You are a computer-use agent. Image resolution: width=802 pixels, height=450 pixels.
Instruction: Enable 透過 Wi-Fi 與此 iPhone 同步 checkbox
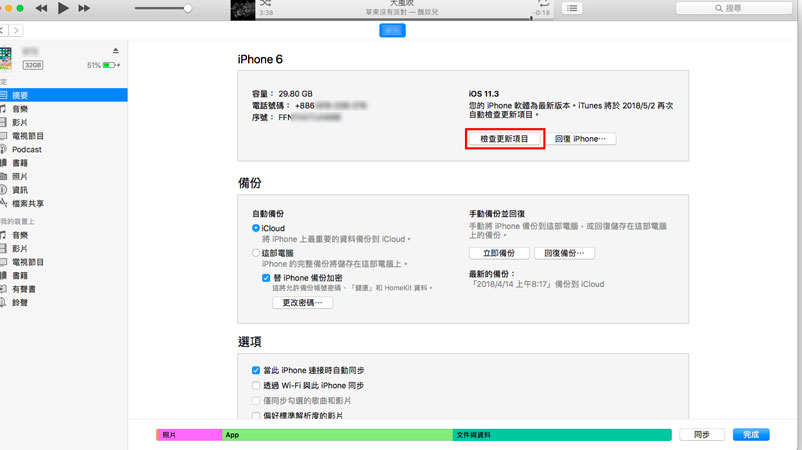pos(256,386)
